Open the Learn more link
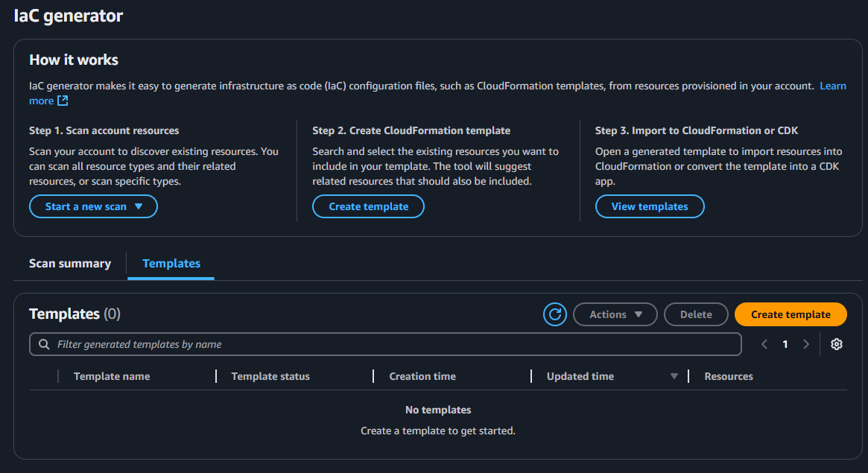The image size is (868, 473). click(x=832, y=86)
